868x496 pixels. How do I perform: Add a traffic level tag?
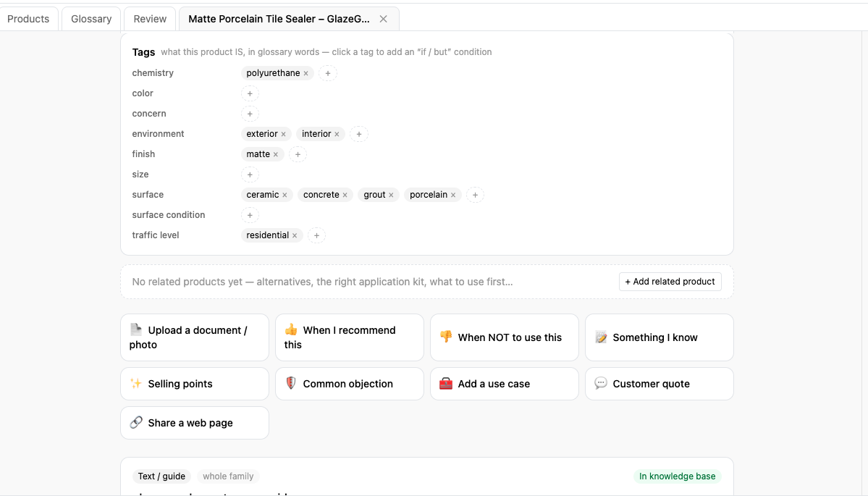pyautogui.click(x=316, y=235)
